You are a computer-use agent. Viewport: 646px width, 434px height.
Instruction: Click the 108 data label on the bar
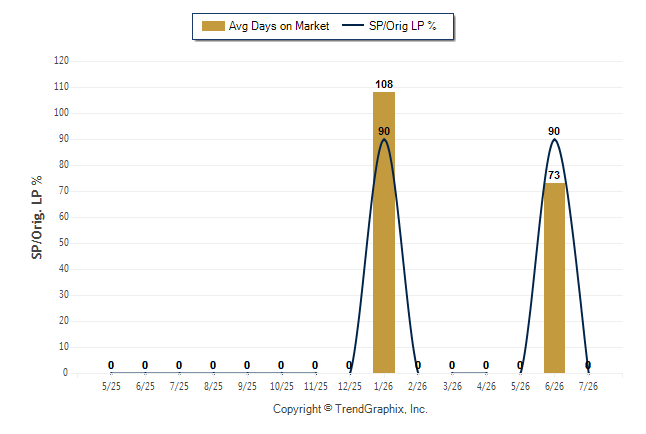[x=384, y=84]
